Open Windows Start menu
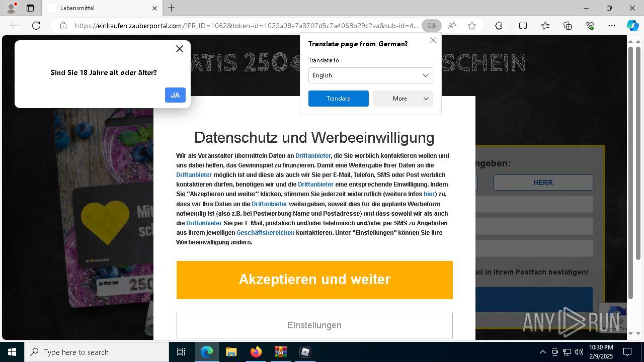Screen dimensions: 644x362 [12, 352]
